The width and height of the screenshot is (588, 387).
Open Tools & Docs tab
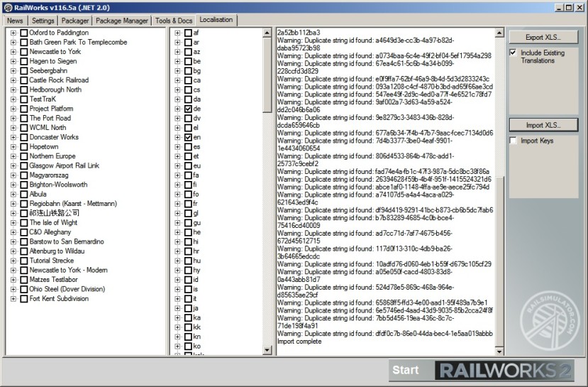(x=174, y=21)
